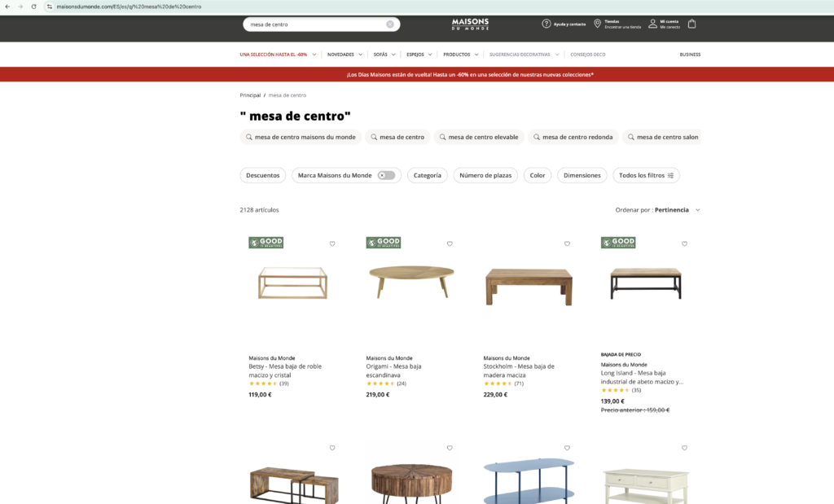Open the Ordenar por Pertinencia dropdown
The image size is (834, 504).
click(x=657, y=210)
